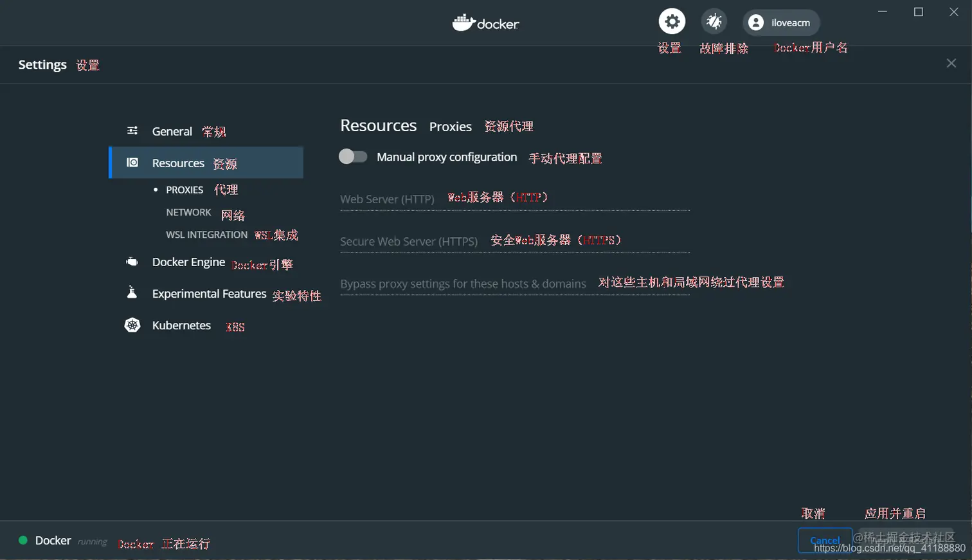Open Kubernetes via the helm wheel icon
Viewport: 972px width, 560px height.
tap(132, 325)
